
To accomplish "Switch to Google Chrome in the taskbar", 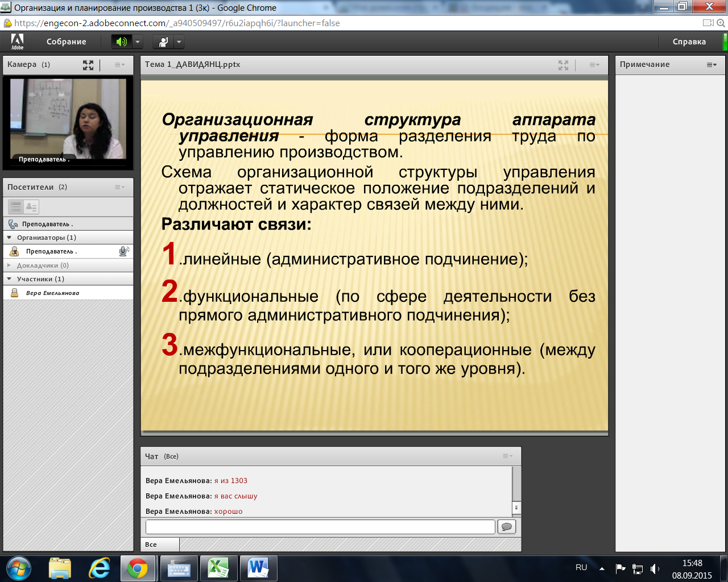I will [137, 568].
